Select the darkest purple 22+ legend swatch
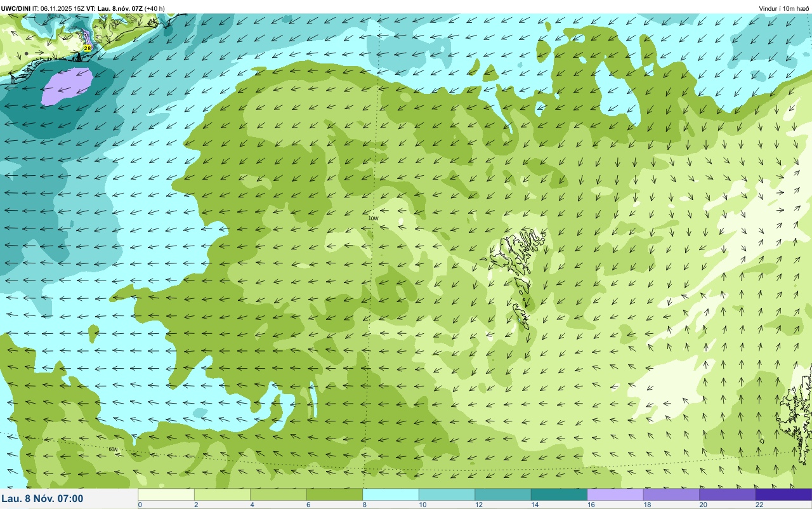This screenshot has width=812, height=509. click(783, 494)
